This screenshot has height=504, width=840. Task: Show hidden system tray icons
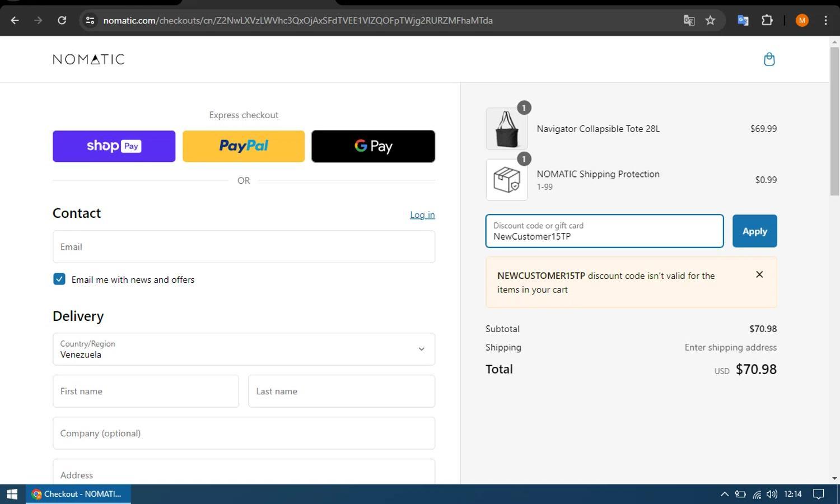tap(724, 494)
